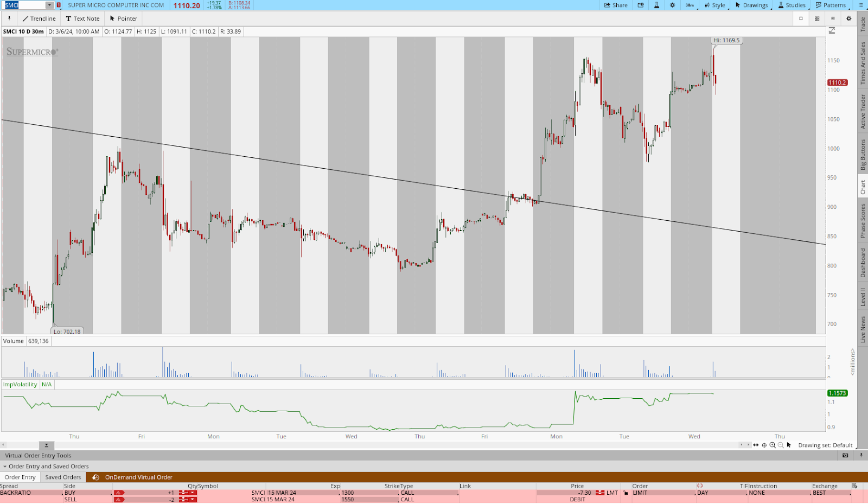Select the Saved Orders tab
This screenshot has height=504, width=868.
click(x=63, y=477)
